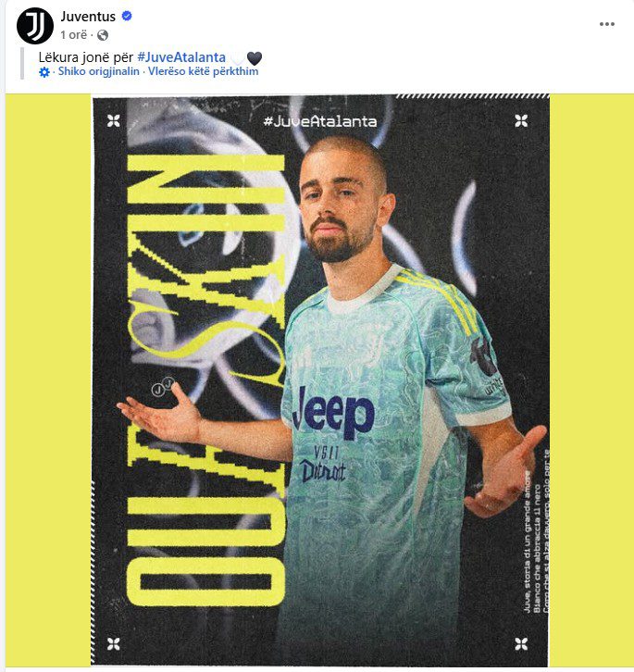Image resolution: width=634 pixels, height=672 pixels.
Task: Open the three-dot post options menu
Action: [x=606, y=24]
